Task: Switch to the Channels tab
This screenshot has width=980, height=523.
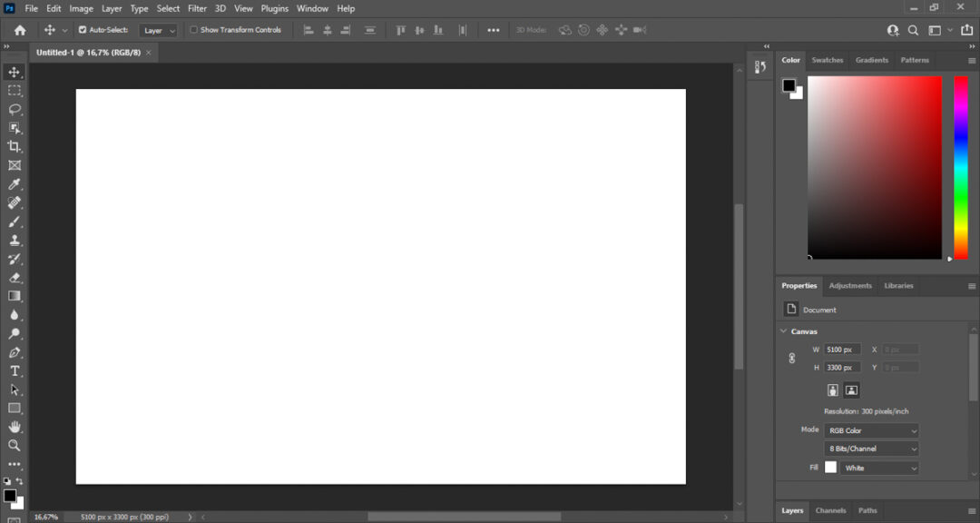Action: coord(830,510)
